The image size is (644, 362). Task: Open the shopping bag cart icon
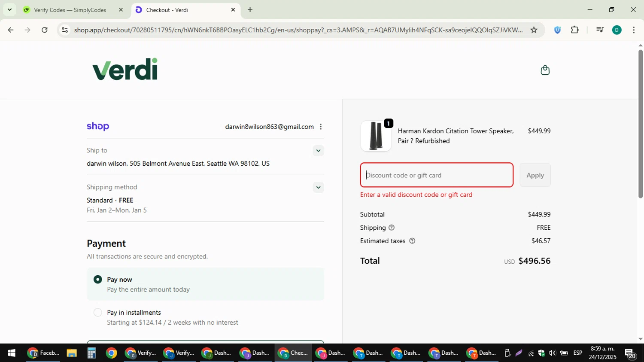(x=545, y=70)
